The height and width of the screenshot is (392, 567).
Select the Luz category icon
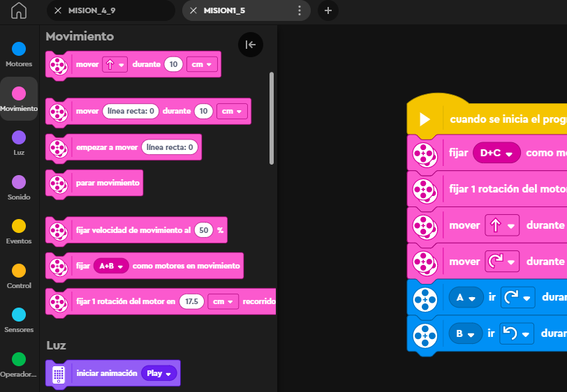pos(19,142)
